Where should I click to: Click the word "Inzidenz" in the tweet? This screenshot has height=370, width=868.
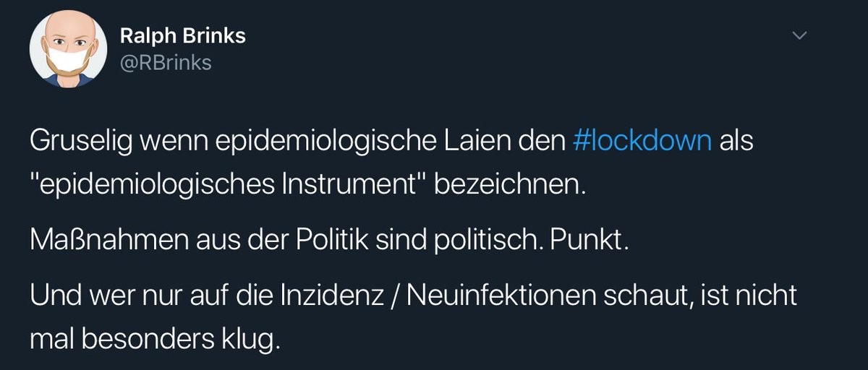pos(343,296)
